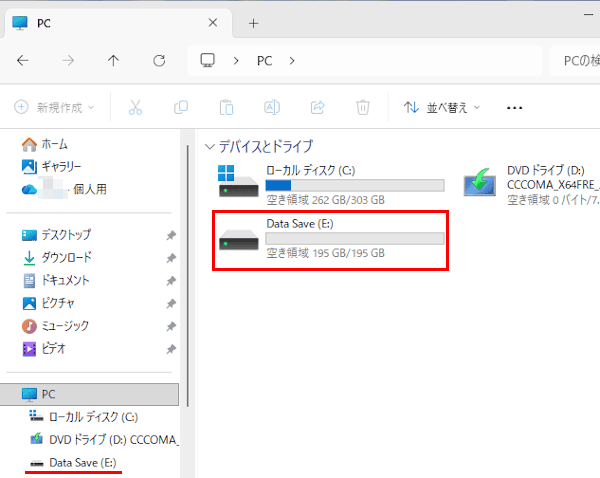Open ギャラリー in the sidebar
The width and height of the screenshot is (600, 478).
tap(52, 166)
